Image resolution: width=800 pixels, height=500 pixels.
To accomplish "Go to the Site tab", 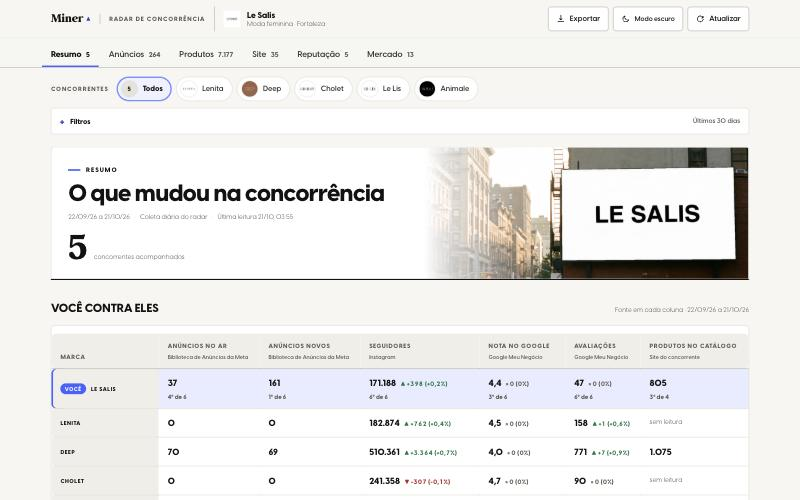I will pos(265,54).
